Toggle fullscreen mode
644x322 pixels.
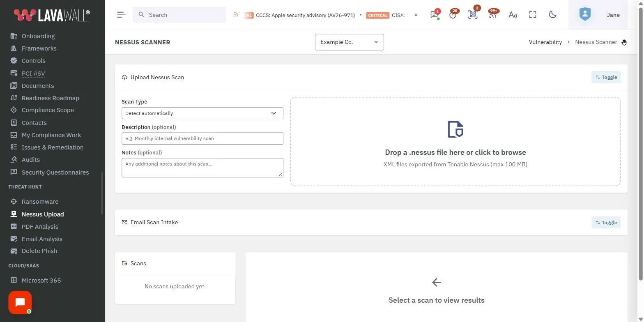(533, 15)
